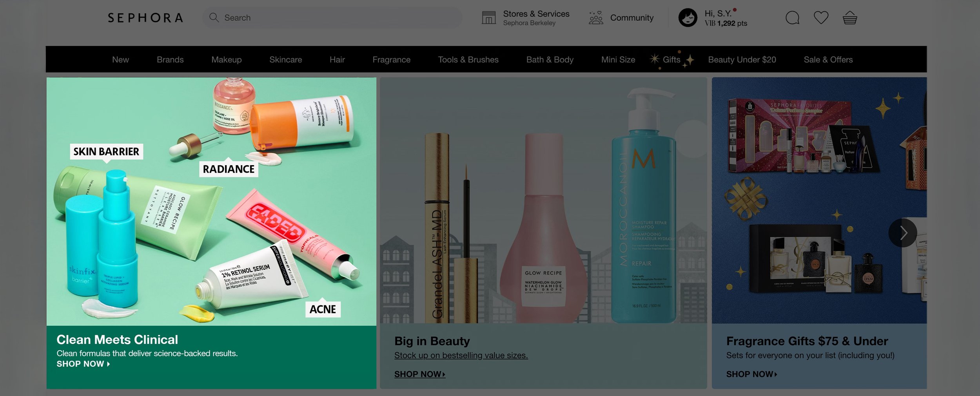The height and width of the screenshot is (396, 980).
Task: Click the Clean Meets Clinical heading
Action: 117,339
